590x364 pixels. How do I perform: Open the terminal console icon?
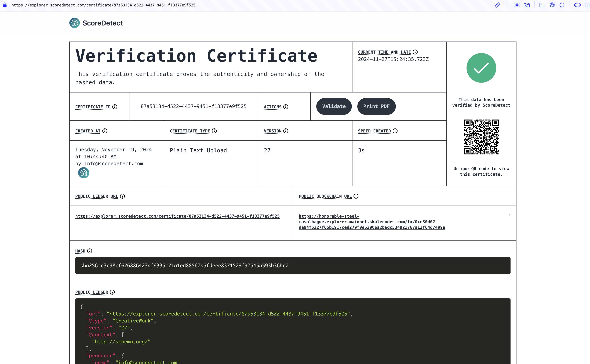542,5
